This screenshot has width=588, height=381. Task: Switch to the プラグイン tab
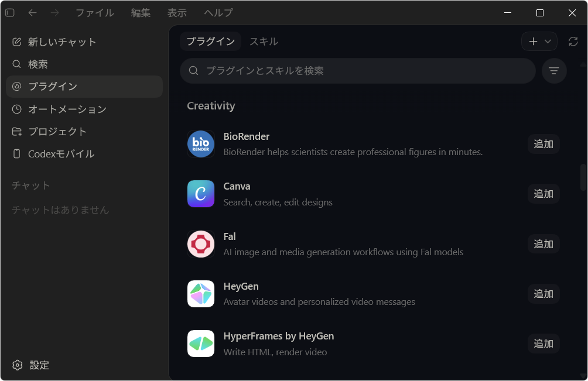[210, 41]
